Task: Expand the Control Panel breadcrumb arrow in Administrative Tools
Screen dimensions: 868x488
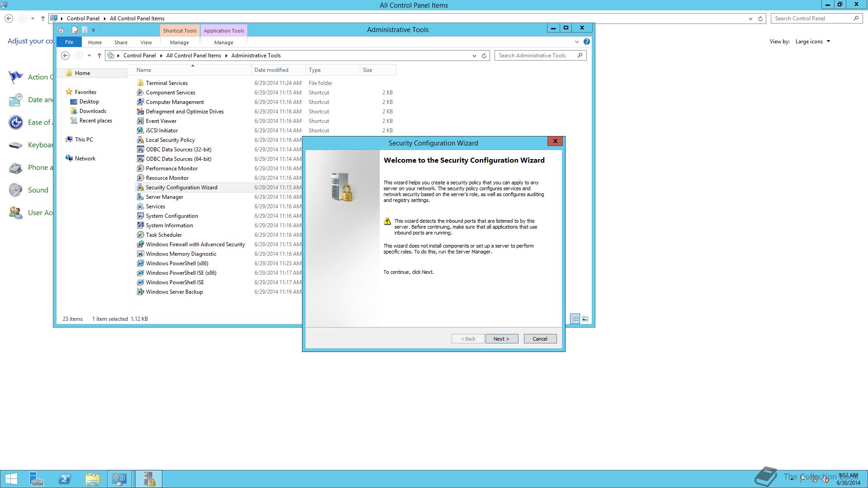Action: click(162, 56)
